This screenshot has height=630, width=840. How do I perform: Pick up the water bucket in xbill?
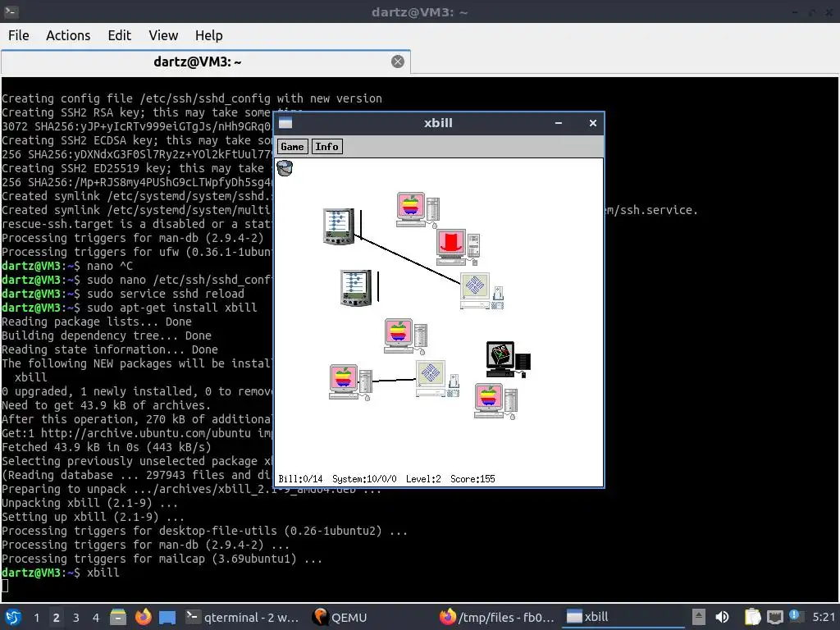point(285,168)
